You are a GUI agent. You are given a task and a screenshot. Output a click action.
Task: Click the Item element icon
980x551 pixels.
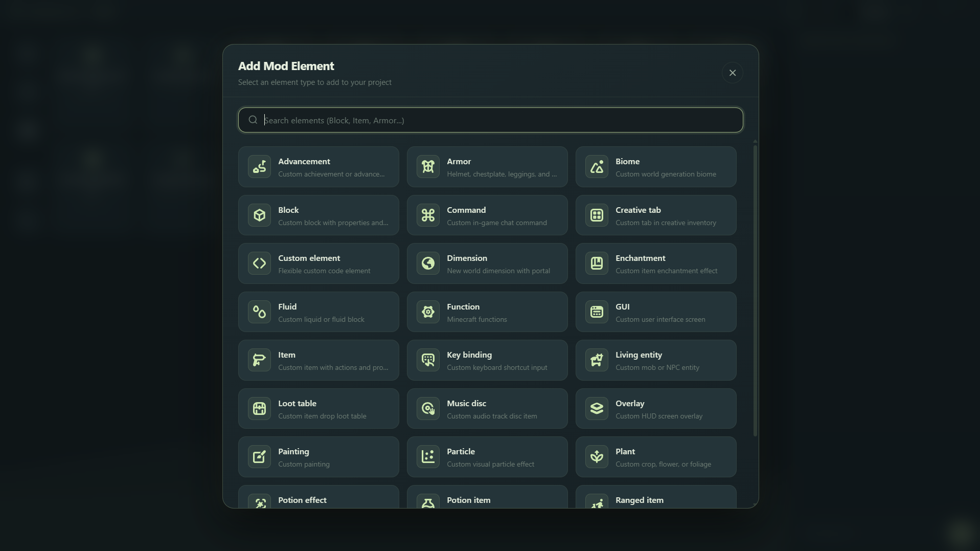click(259, 360)
